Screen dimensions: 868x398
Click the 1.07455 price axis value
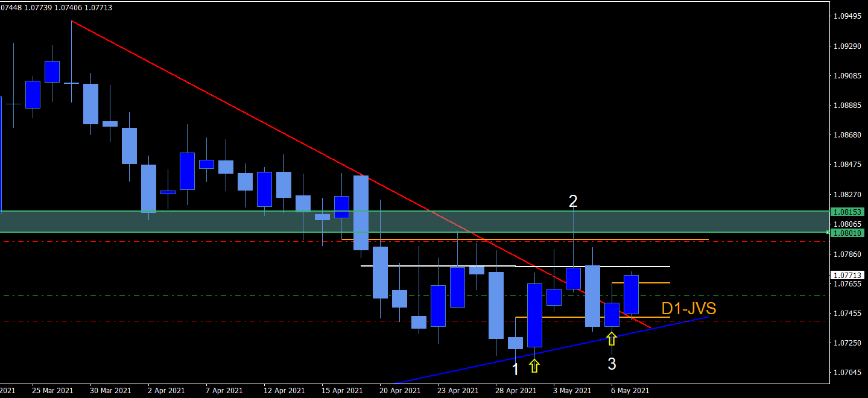(847, 313)
